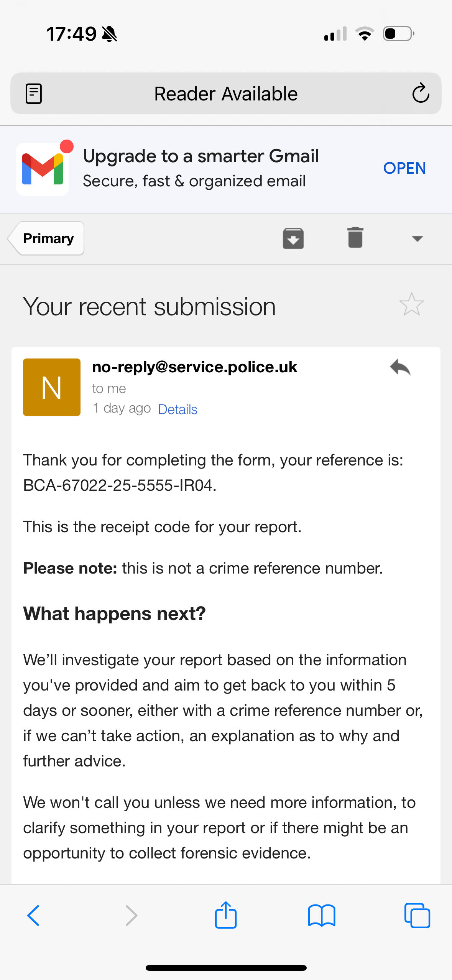Go back to previous page
452x980 pixels.
click(34, 916)
